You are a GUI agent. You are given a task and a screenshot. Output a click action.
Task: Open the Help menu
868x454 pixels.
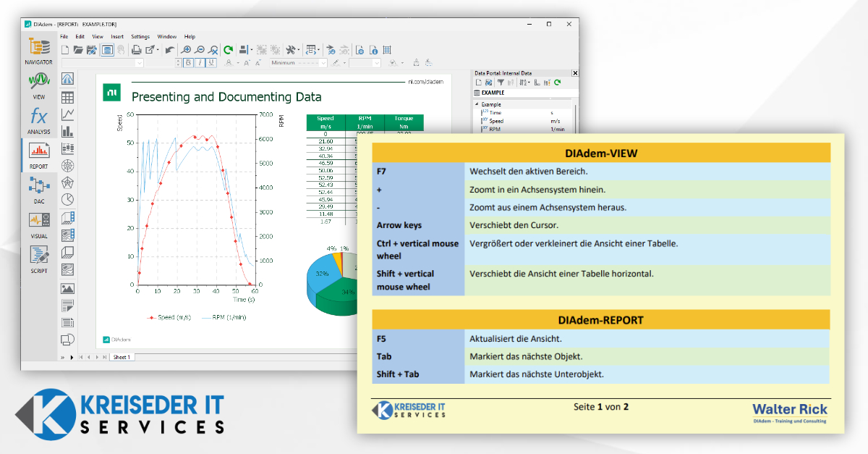pos(190,36)
